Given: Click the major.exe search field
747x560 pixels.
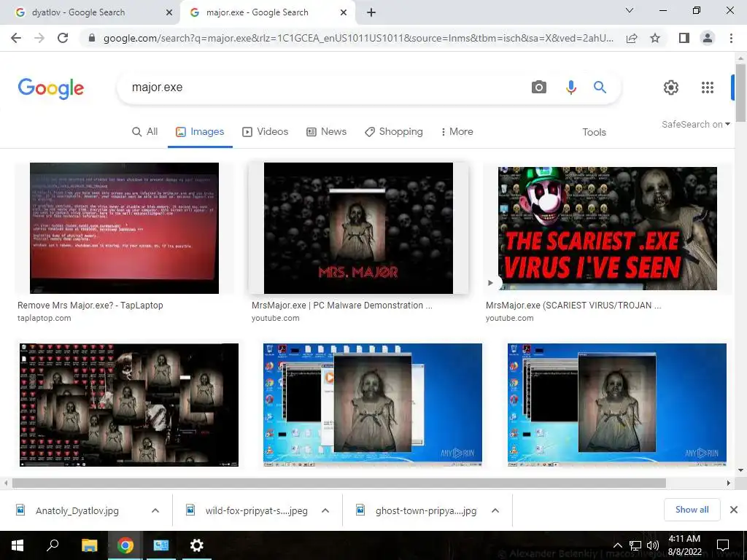Looking at the screenshot, I should pyautogui.click(x=324, y=87).
